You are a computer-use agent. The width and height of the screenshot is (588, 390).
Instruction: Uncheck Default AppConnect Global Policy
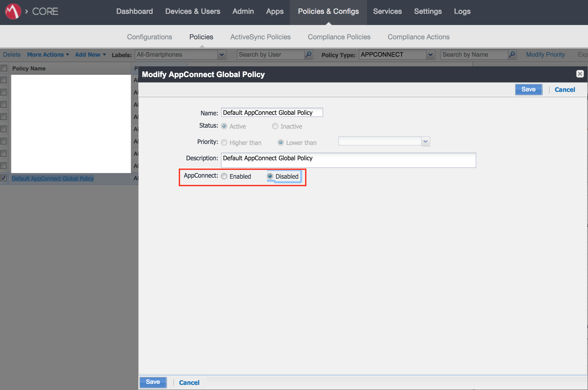click(4, 179)
